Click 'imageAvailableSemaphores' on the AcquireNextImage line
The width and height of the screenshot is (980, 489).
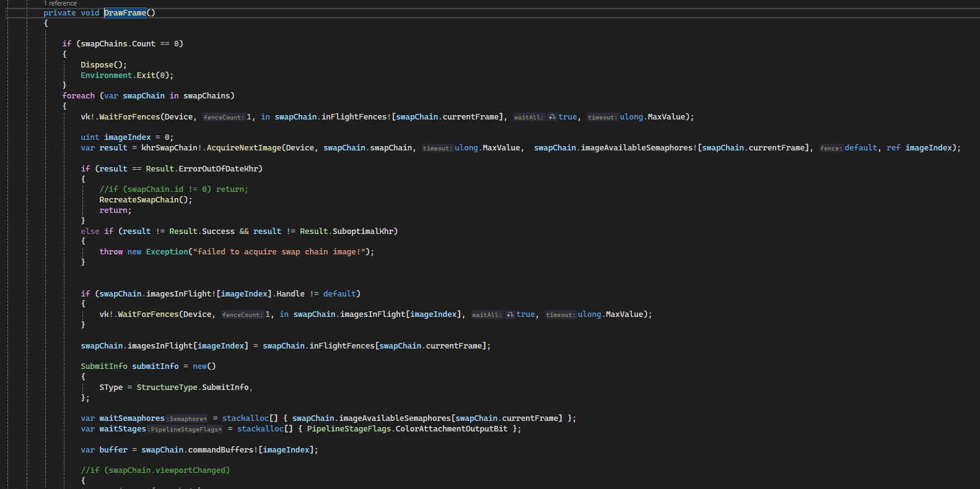[637, 148]
